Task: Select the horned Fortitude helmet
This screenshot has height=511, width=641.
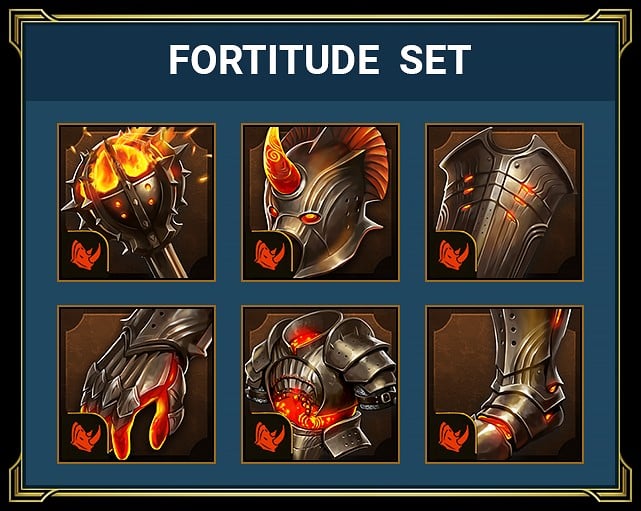Action: [320, 202]
